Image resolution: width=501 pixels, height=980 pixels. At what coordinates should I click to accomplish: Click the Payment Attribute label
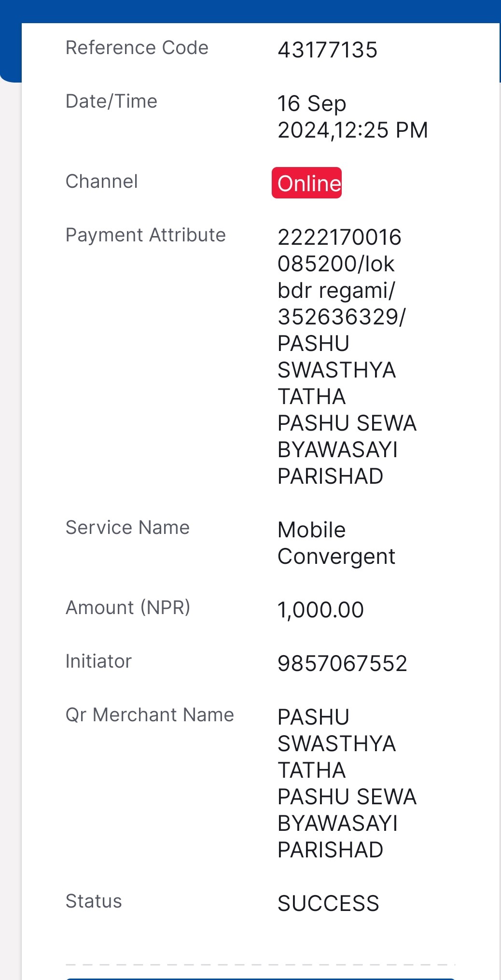146,235
